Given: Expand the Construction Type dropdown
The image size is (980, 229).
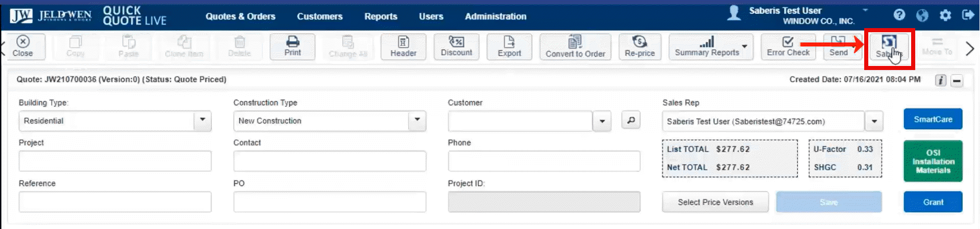Looking at the screenshot, I should pos(417,121).
